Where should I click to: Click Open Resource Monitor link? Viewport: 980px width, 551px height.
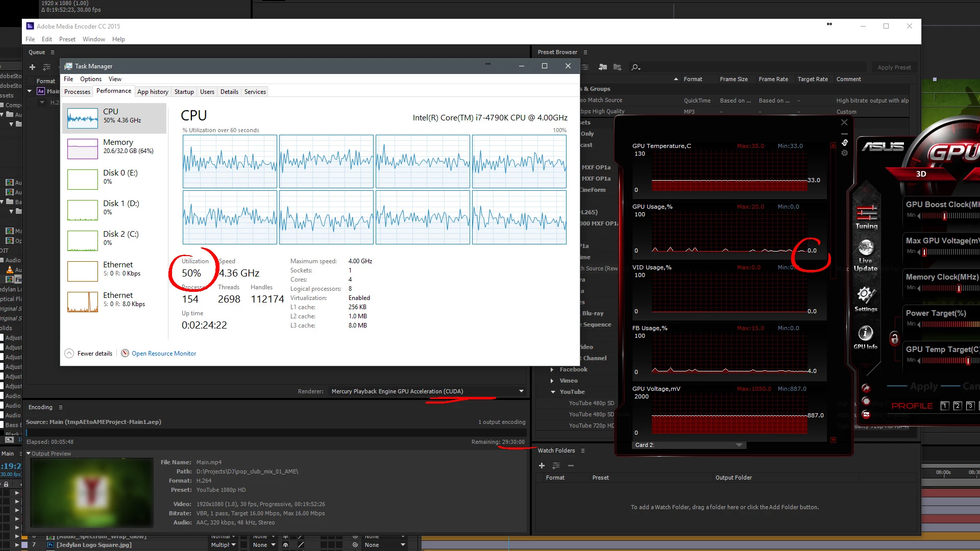(163, 354)
